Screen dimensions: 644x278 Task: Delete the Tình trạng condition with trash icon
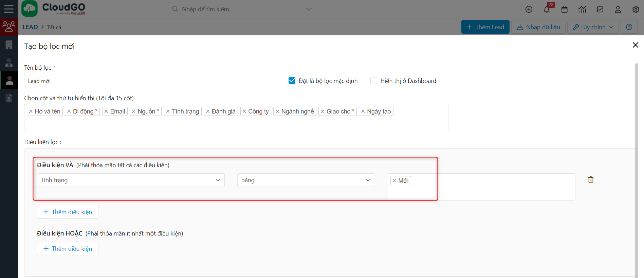[x=591, y=179]
